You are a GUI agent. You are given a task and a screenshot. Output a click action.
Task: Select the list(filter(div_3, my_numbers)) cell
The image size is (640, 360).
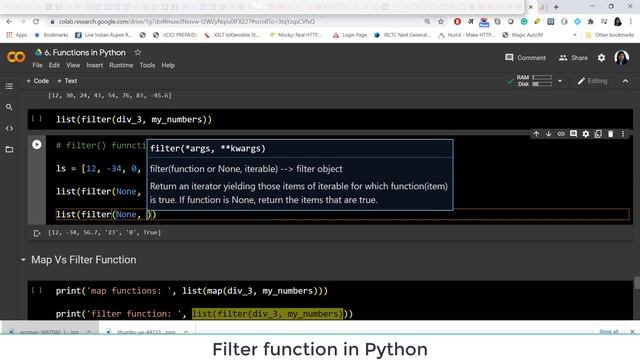(x=330, y=120)
